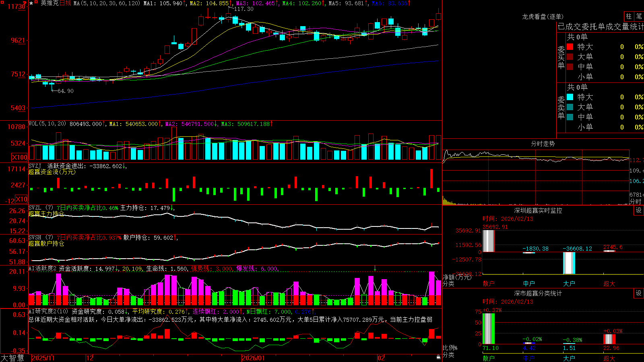Click the dark red 大单 swatch under 委买单
Image resolution: width=644 pixels, height=362 pixels.
point(570,57)
